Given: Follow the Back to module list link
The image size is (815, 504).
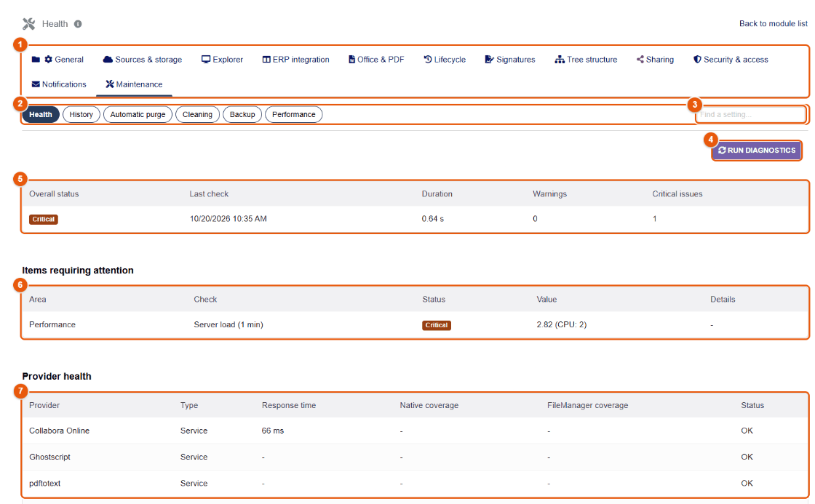Looking at the screenshot, I should (x=774, y=23).
